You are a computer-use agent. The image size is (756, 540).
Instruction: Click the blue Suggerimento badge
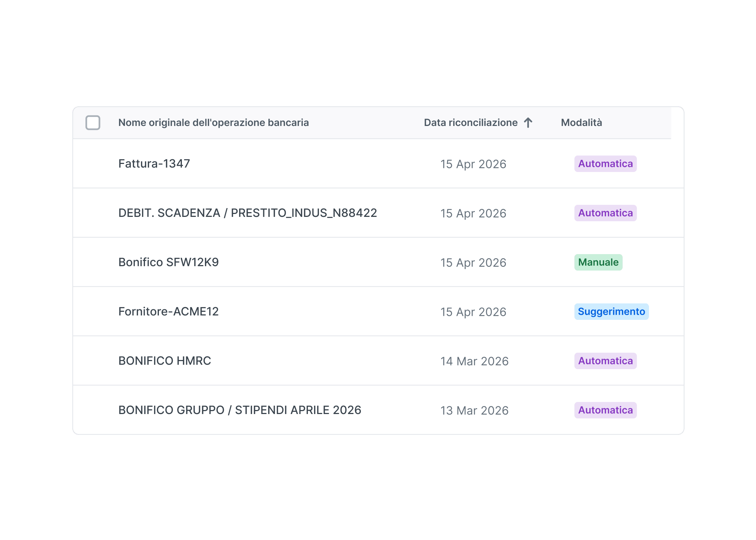pos(611,311)
